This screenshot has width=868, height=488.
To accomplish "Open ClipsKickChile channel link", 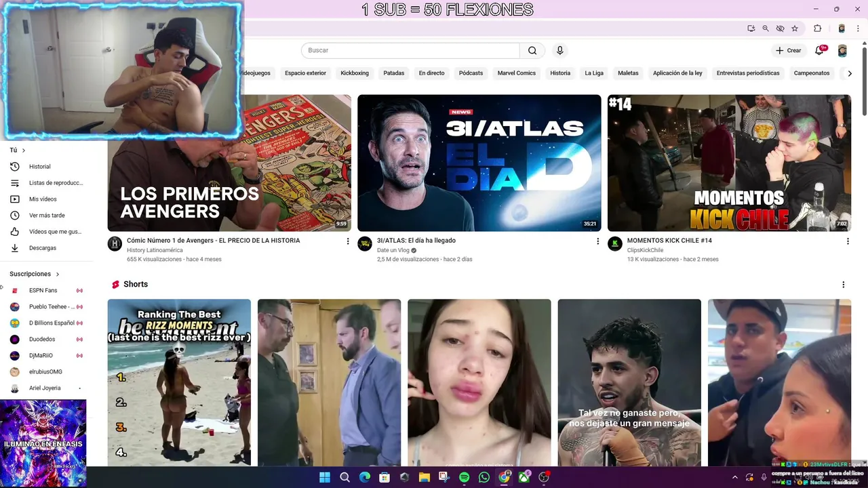I will pyautogui.click(x=646, y=250).
